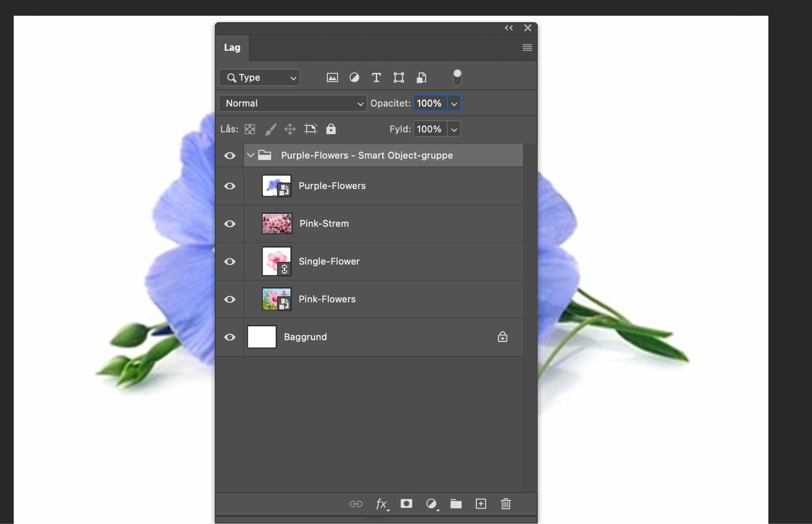This screenshot has height=524, width=812.
Task: Hide the Single-Flower layer
Action: point(230,262)
